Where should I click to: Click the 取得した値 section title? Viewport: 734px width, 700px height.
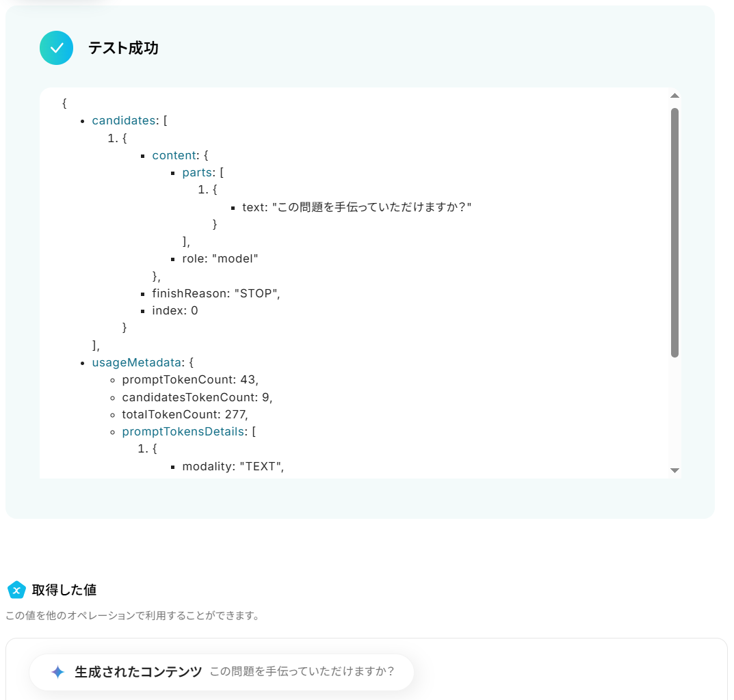[x=64, y=589]
